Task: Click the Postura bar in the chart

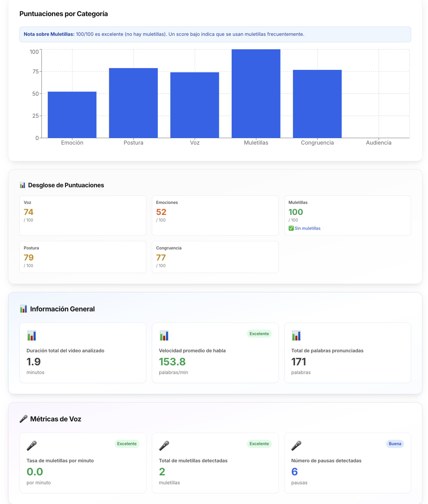Action: 133,103
